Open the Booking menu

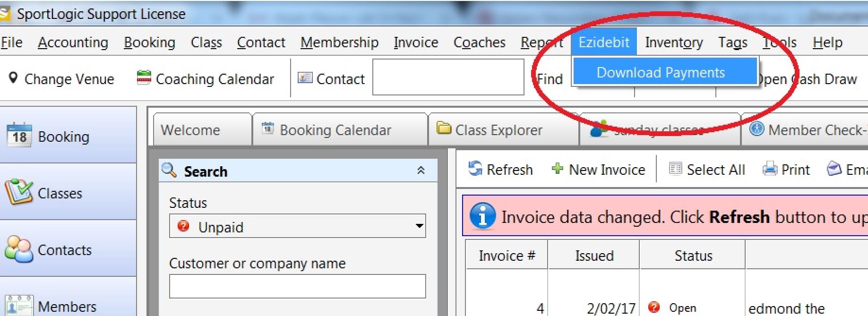point(149,43)
